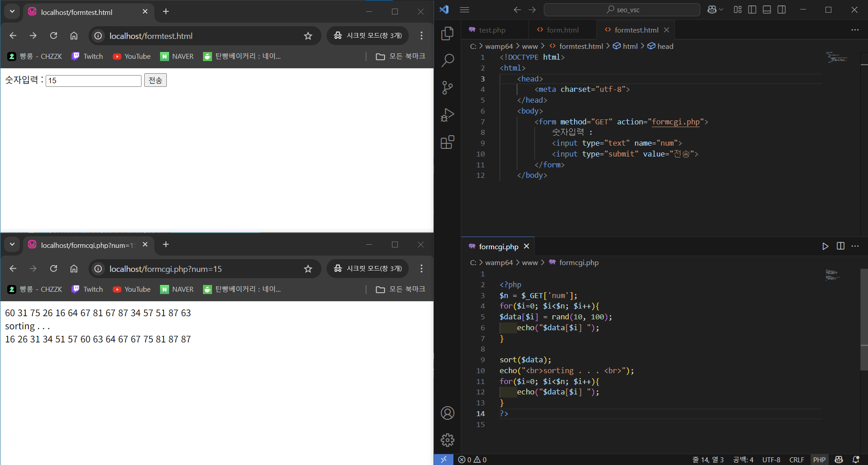The image size is (868, 465).
Task: Toggle the secondary side bar in VS Code
Action: click(x=782, y=9)
